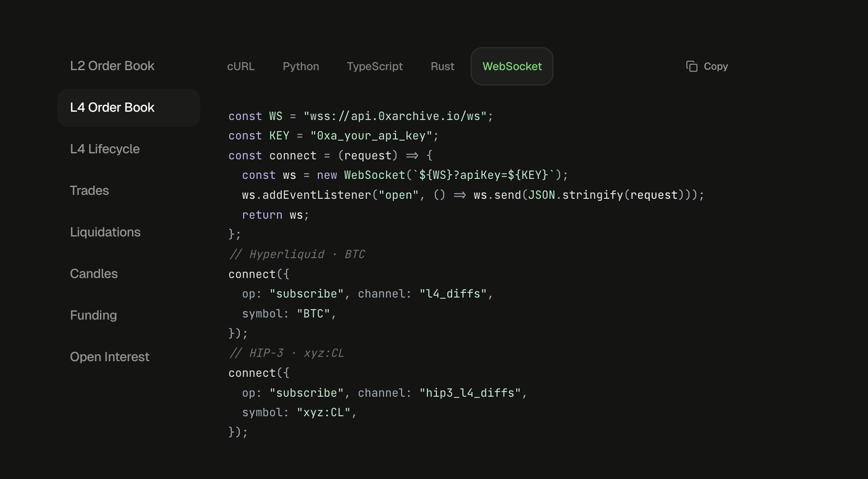Click the "hip3_l4_diffs" channel string
Screen dimensions: 868x479
470,393
